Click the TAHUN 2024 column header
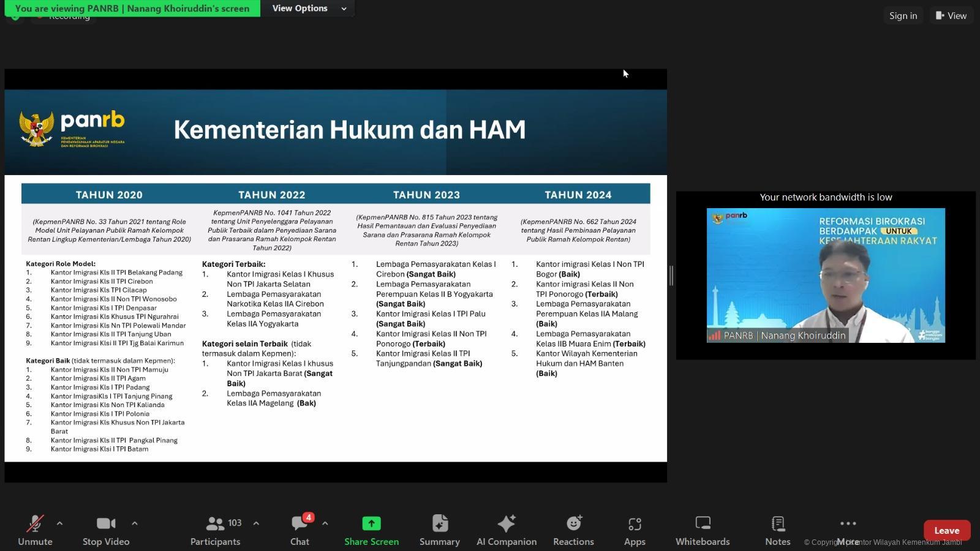Viewport: 980px width, 551px height. (578, 195)
